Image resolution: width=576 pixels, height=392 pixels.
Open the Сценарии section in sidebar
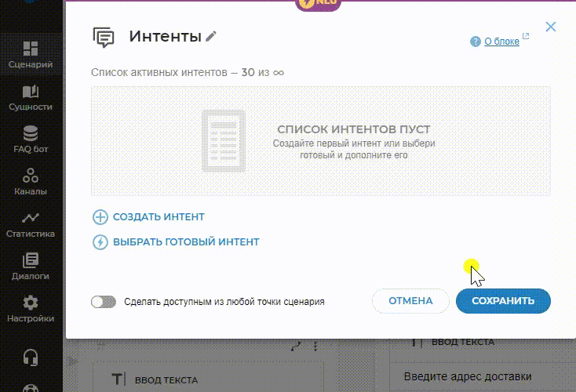(x=31, y=55)
